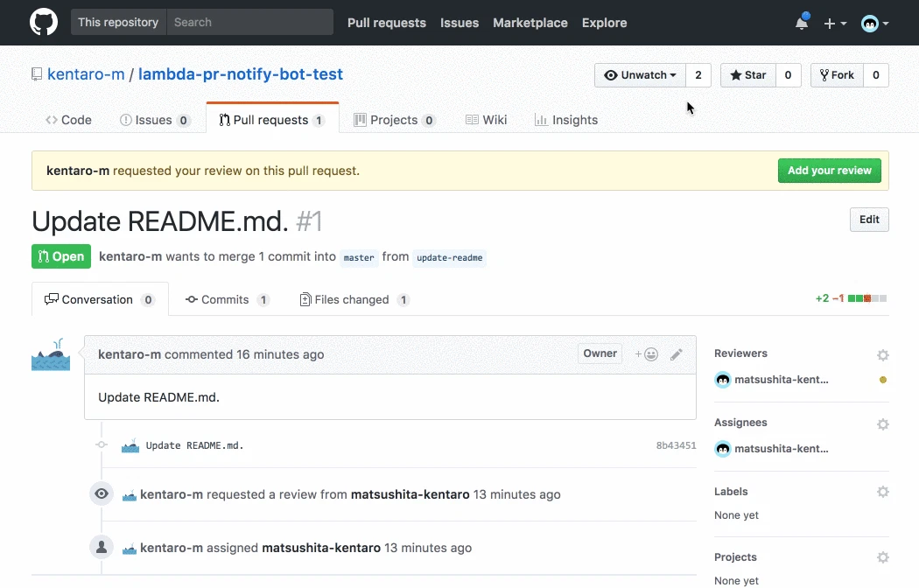Open the master branch label
The image size is (919, 588).
pyautogui.click(x=359, y=258)
